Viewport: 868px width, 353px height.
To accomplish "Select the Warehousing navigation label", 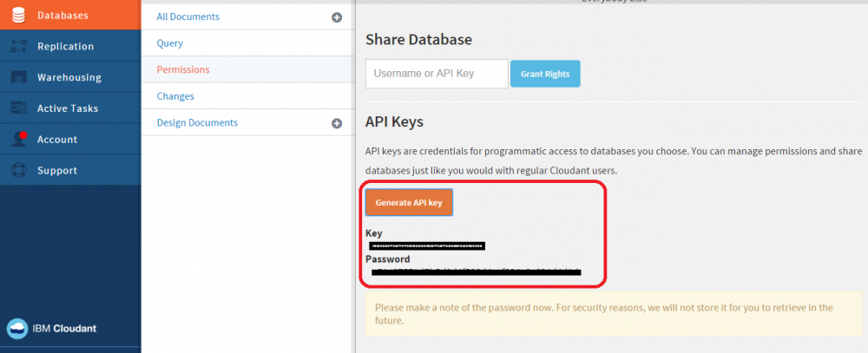I will pos(69,77).
